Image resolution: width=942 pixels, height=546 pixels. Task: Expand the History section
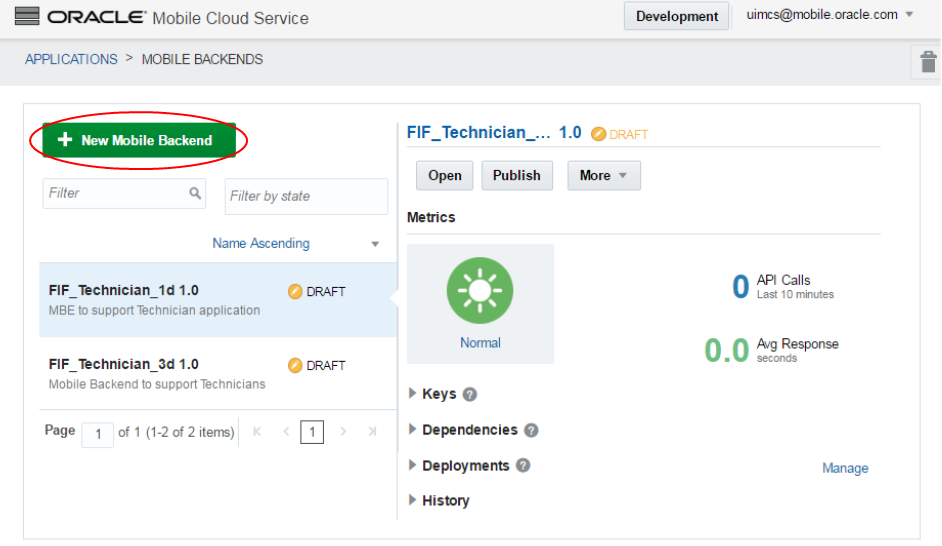coord(412,500)
